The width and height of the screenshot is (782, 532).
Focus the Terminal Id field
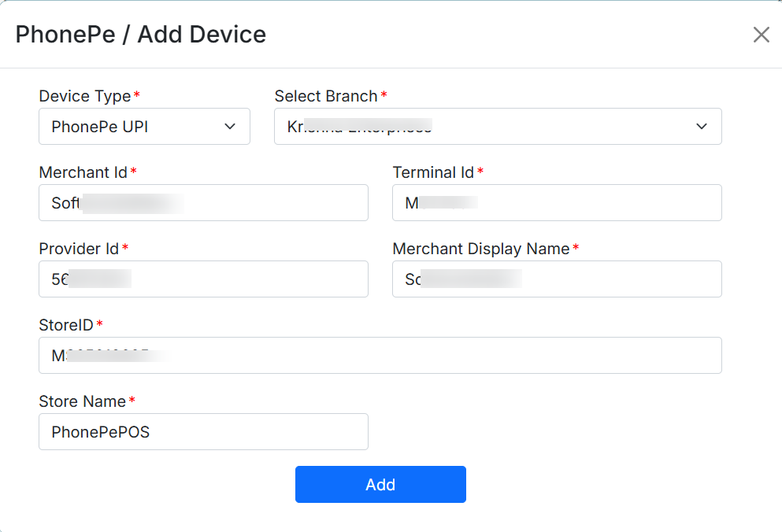[x=557, y=203]
